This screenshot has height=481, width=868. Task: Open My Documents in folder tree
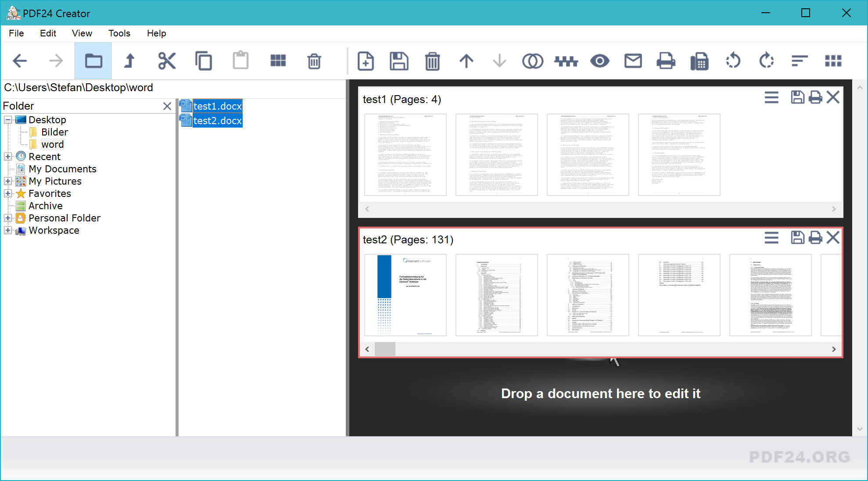click(62, 169)
